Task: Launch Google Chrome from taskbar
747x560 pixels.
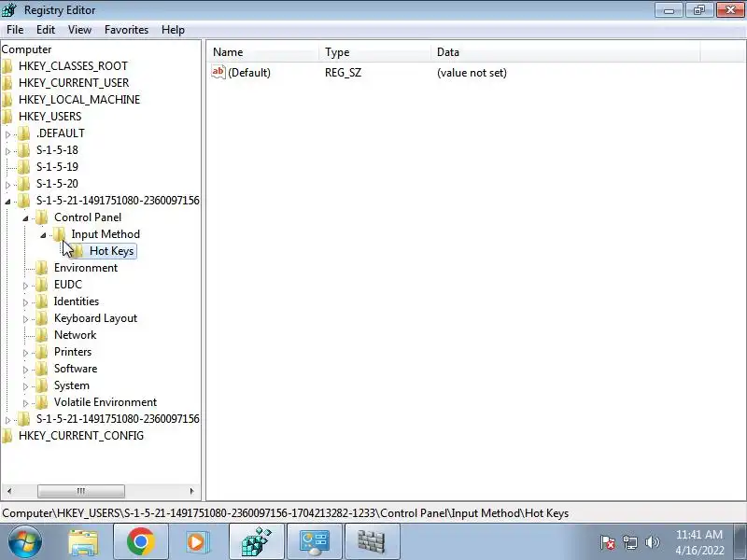Action: [x=141, y=541]
